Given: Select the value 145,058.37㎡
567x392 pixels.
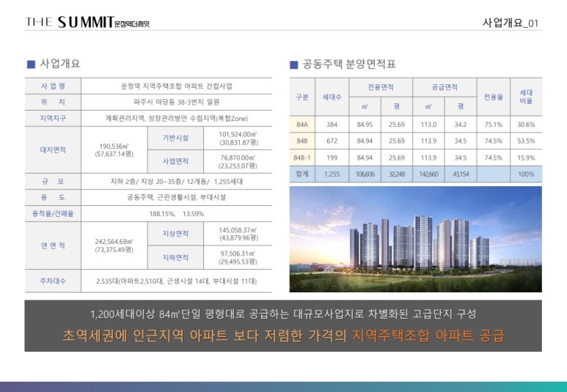Looking at the screenshot, I should (238, 230).
